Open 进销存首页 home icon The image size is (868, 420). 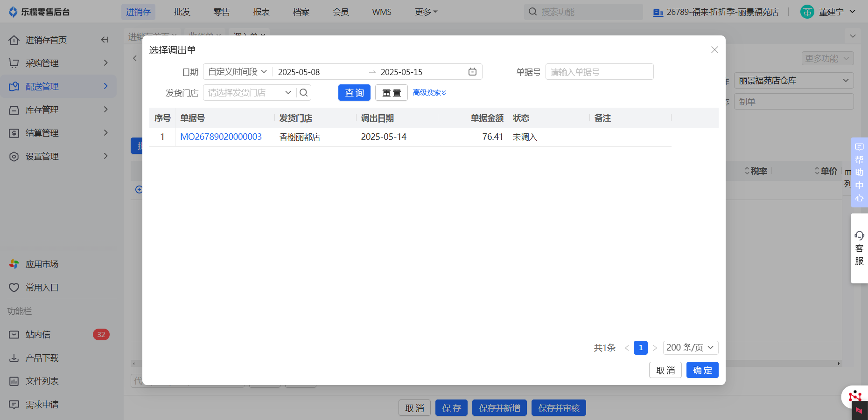tap(14, 40)
